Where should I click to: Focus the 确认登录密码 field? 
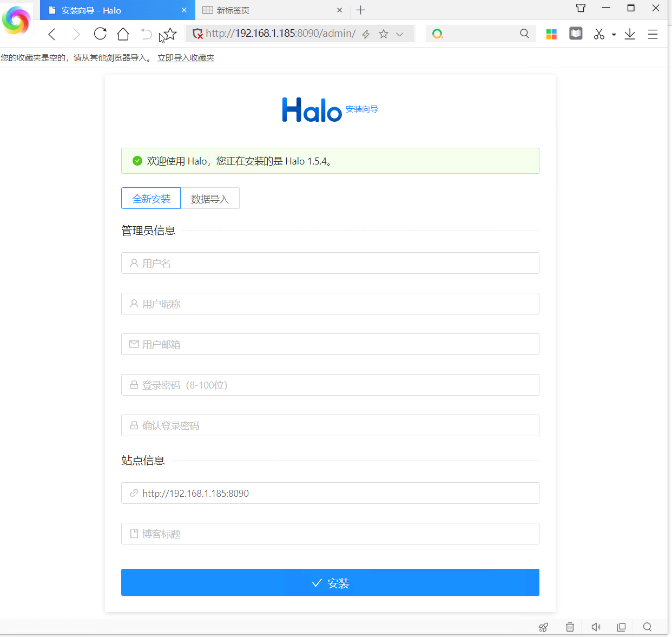click(x=330, y=425)
